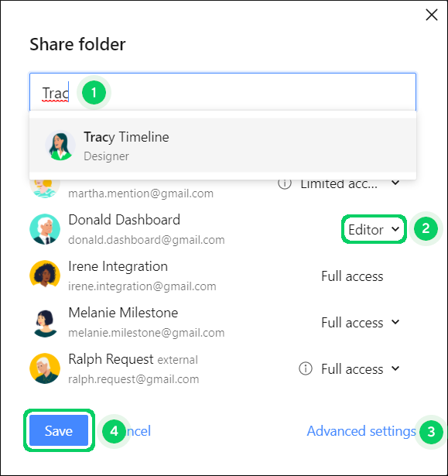The width and height of the screenshot is (448, 476).
Task: Click info icon beside Ralph Request's access
Action: 306,368
